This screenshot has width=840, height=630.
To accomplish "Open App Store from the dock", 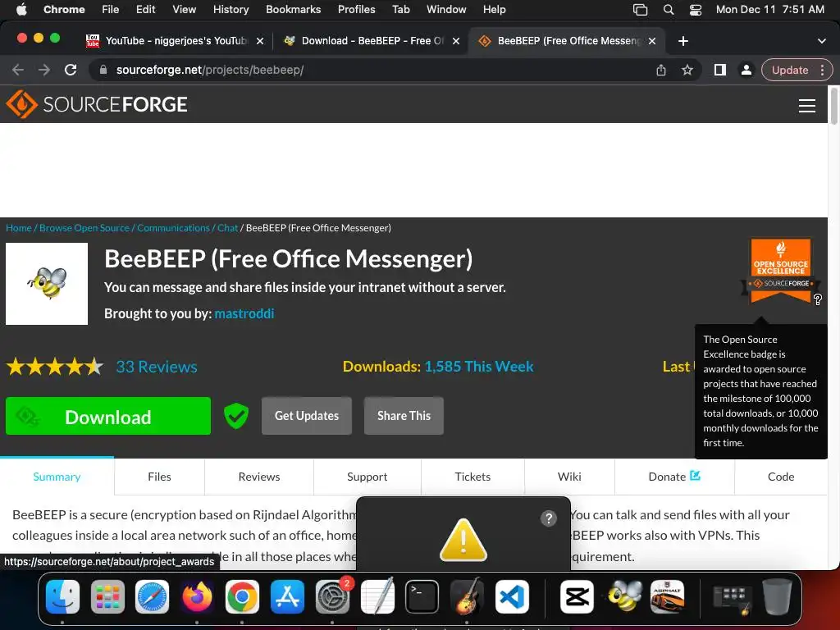I will (x=287, y=597).
